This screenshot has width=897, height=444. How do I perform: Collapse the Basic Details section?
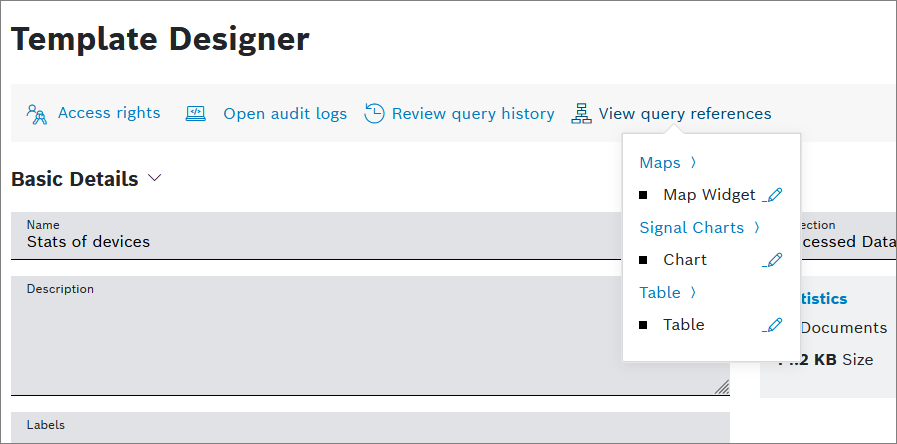pos(154,178)
